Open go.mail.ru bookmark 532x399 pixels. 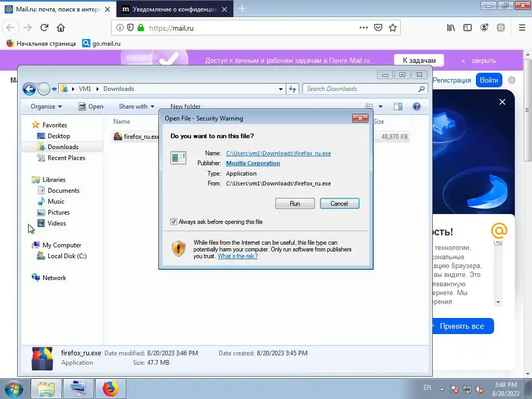pos(101,44)
